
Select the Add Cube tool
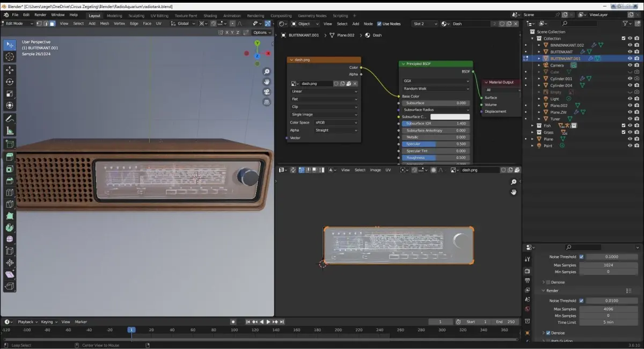pos(10,143)
